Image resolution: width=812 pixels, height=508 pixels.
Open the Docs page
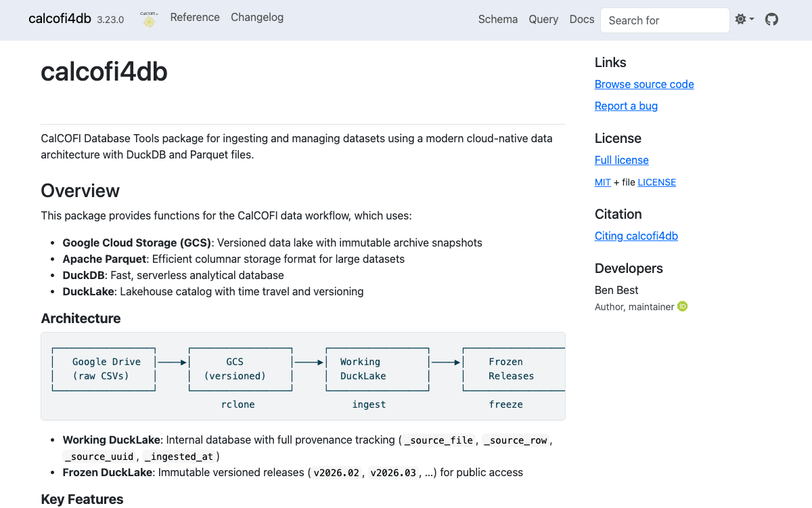tap(582, 20)
